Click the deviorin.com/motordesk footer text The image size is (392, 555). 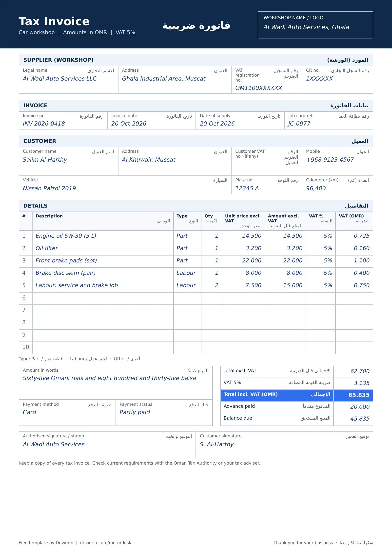pyautogui.click(x=106, y=543)
